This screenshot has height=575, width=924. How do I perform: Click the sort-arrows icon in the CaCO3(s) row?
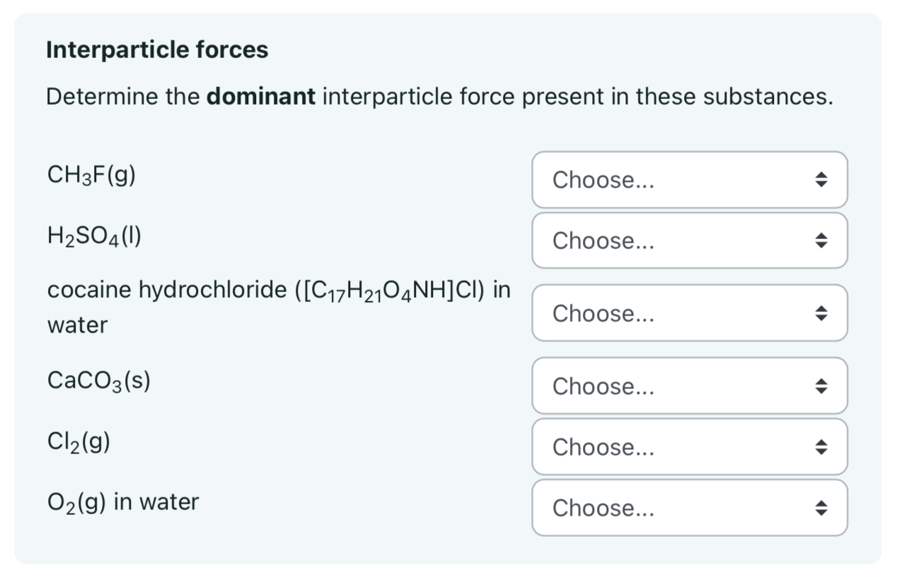(x=819, y=386)
